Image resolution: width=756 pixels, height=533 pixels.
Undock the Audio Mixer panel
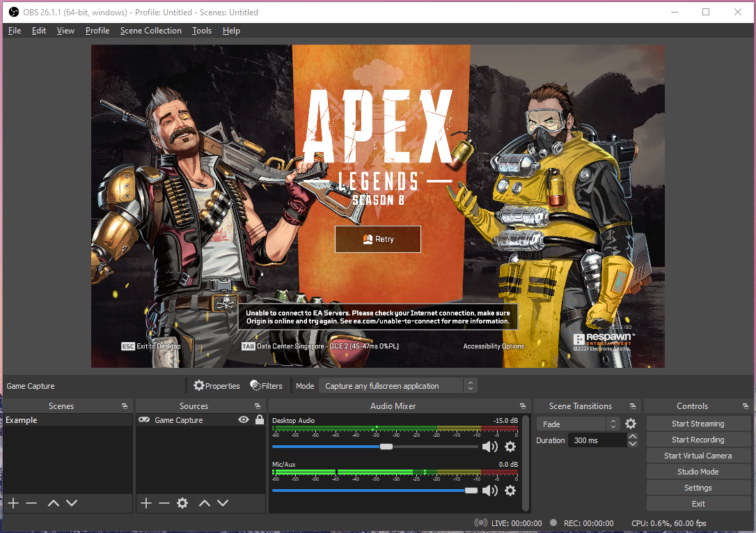point(523,406)
